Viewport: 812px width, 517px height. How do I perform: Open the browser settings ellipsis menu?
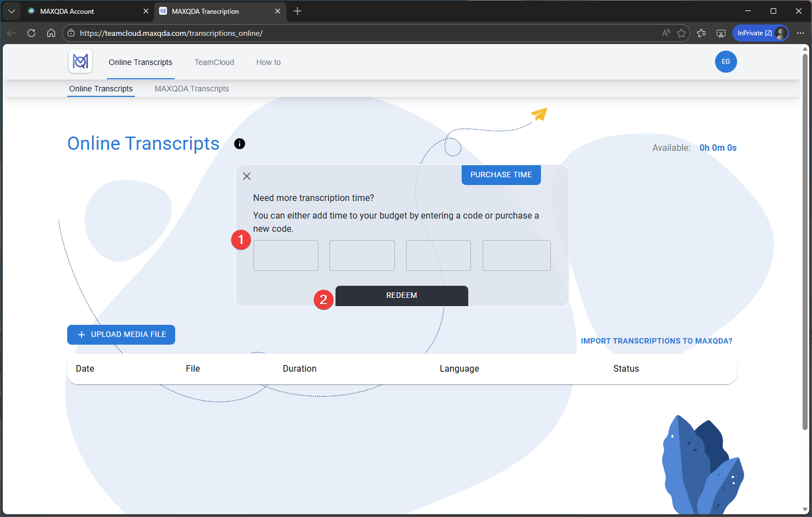800,33
